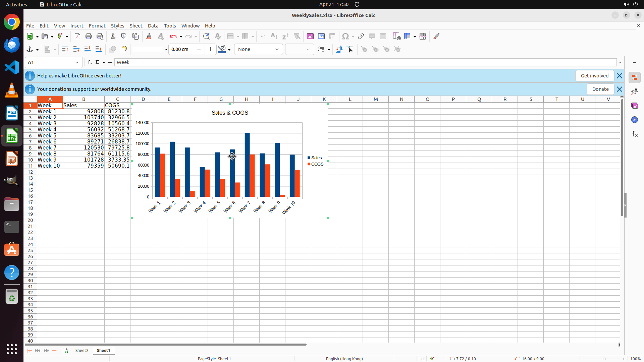Click the Print toolbar icon
This screenshot has width=644, height=362.
click(89, 36)
